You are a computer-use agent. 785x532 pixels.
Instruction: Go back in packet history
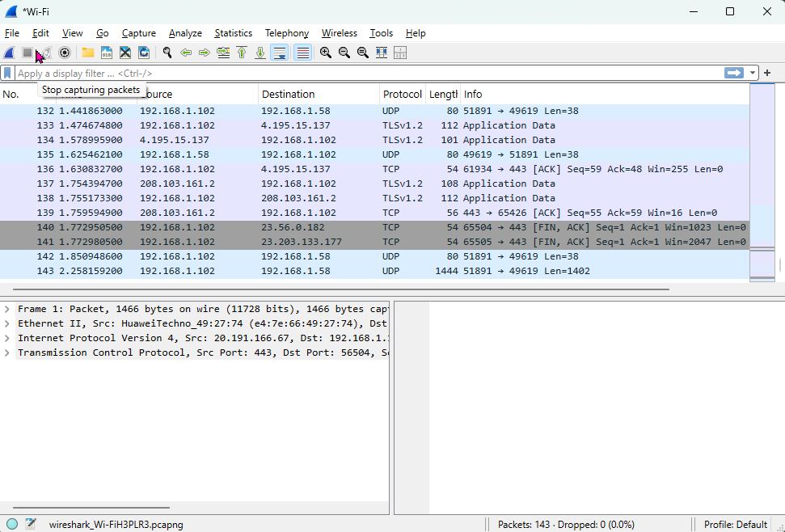186,53
